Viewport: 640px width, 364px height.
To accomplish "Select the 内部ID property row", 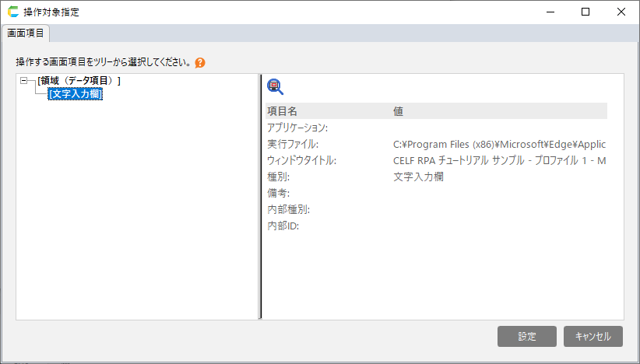I will [283, 226].
